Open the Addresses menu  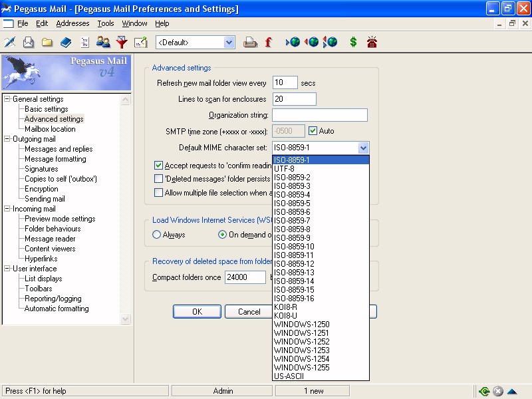(72, 23)
